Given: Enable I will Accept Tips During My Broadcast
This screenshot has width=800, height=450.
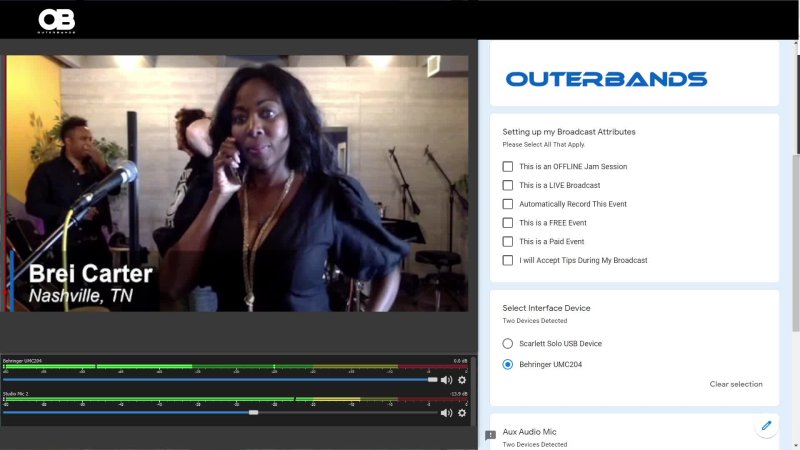Looking at the screenshot, I should pyautogui.click(x=508, y=260).
